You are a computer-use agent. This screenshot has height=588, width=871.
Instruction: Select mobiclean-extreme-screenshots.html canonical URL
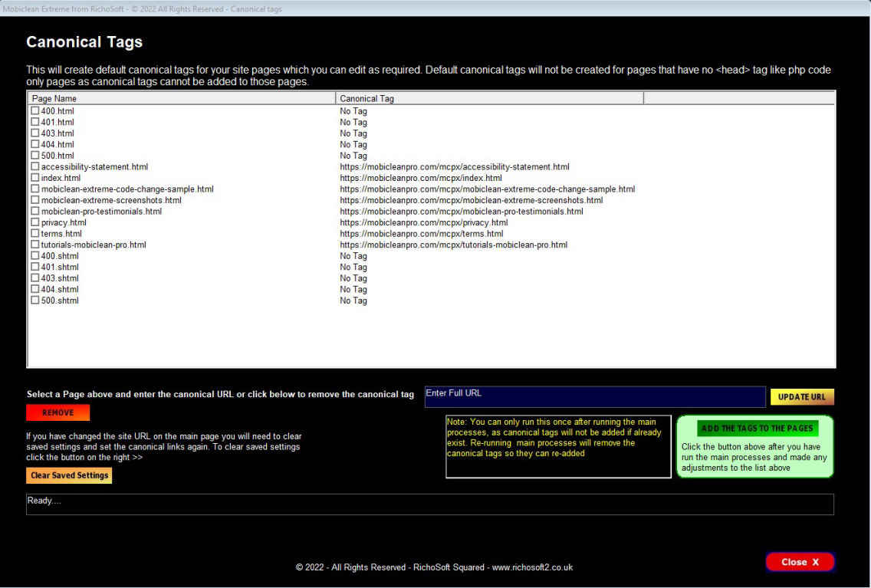(x=471, y=200)
